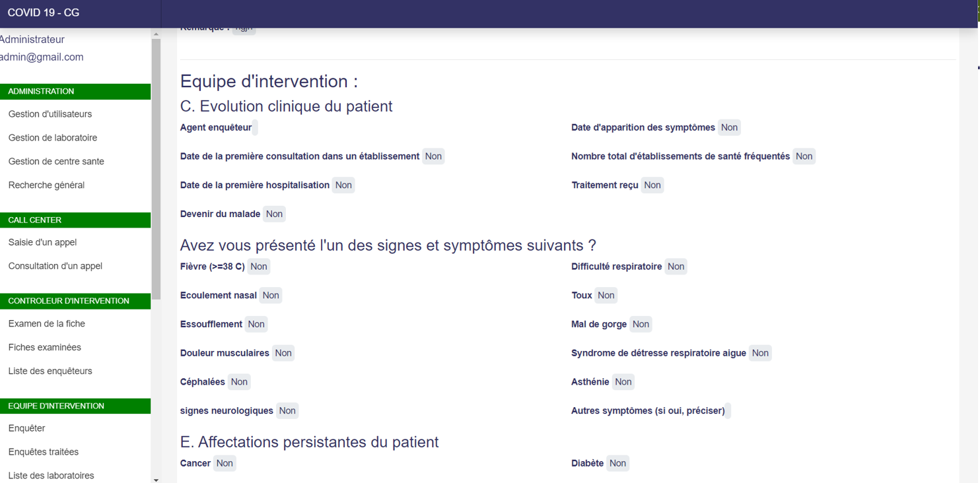Toggle the Fièvre (>=38 C) Non badge

point(258,266)
